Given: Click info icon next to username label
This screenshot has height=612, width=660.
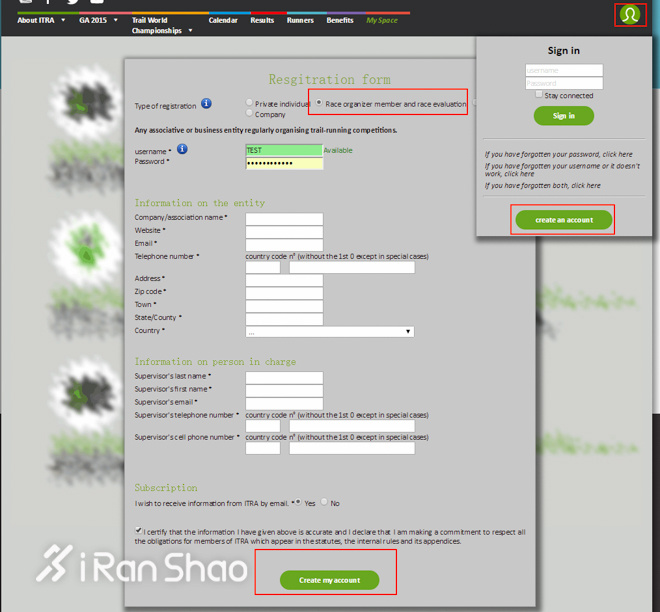Looking at the screenshot, I should 182,150.
